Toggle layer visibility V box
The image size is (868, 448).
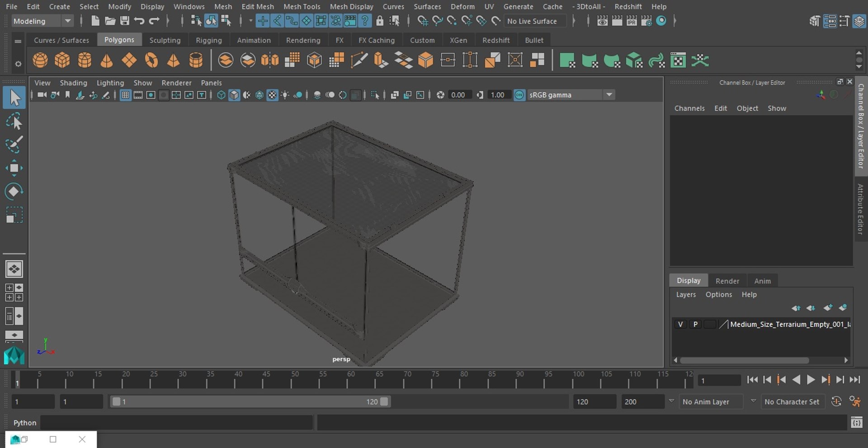click(680, 324)
